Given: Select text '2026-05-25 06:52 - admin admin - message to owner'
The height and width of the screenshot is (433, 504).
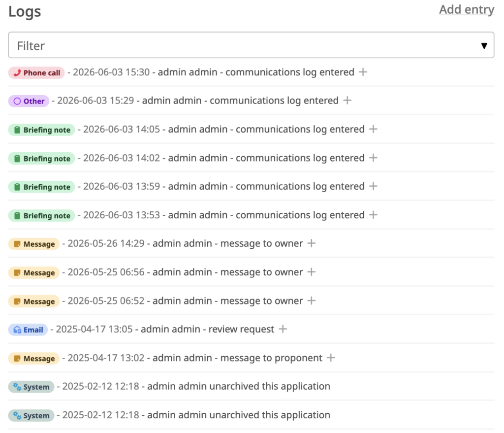Looking at the screenshot, I should tap(185, 300).
